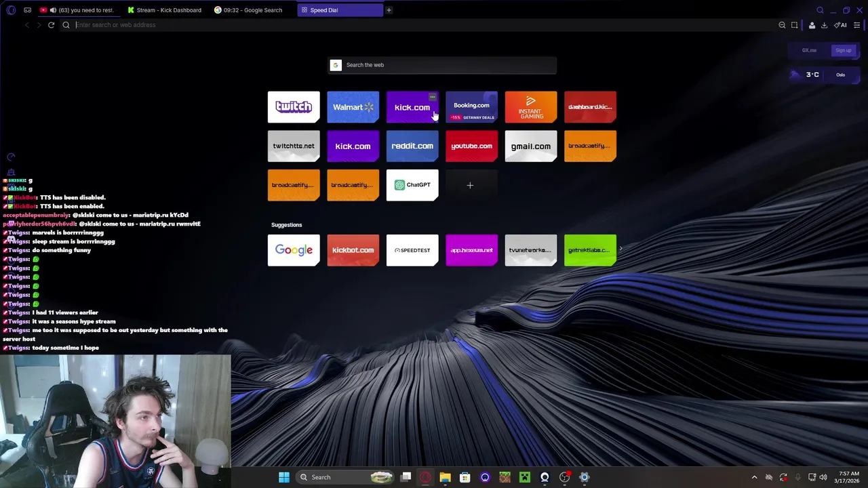
Task: Click the Suggestions heading
Action: point(286,225)
